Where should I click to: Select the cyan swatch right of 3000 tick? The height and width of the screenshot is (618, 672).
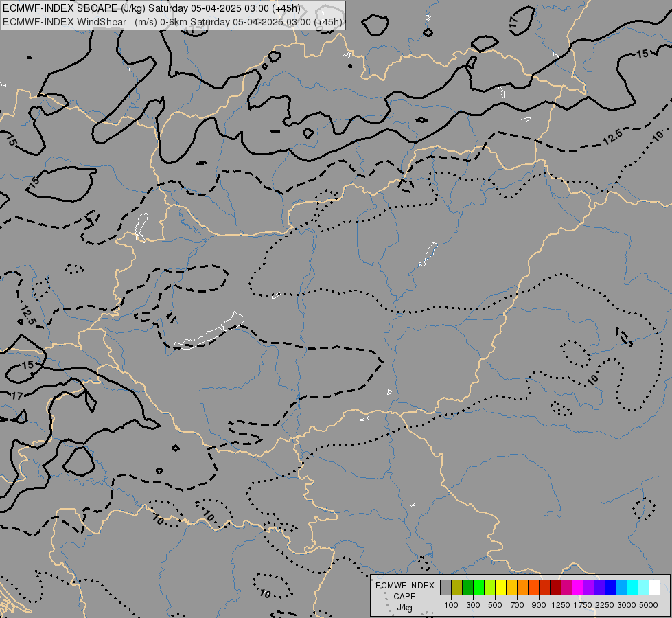(632, 588)
